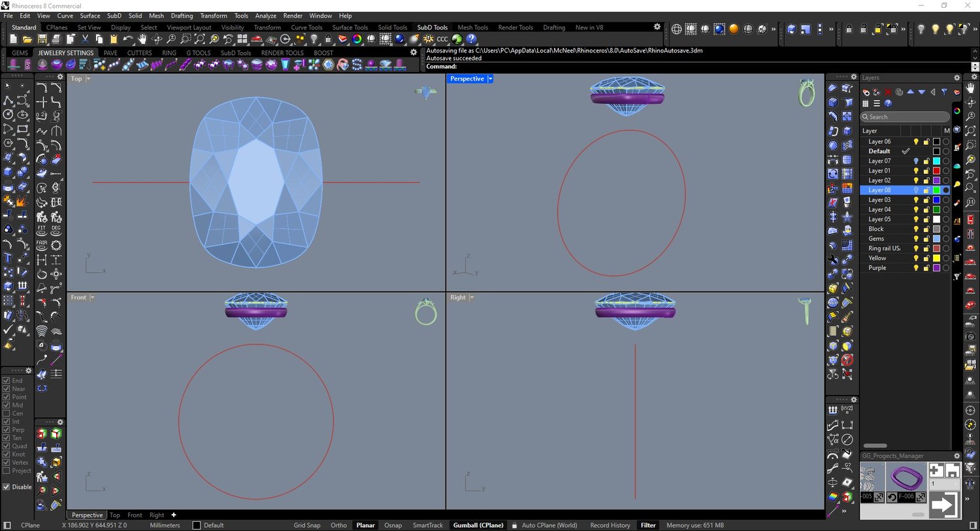Open the Analyze menu

(266, 16)
